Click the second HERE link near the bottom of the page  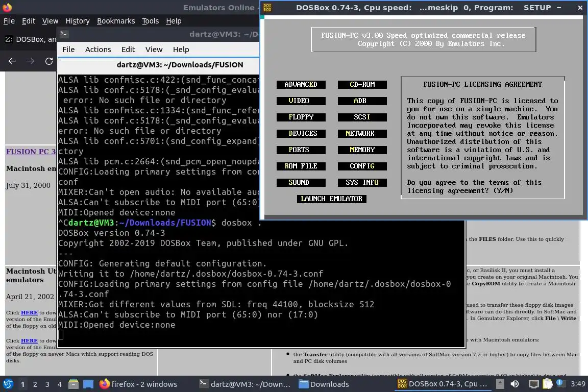[x=29, y=340]
